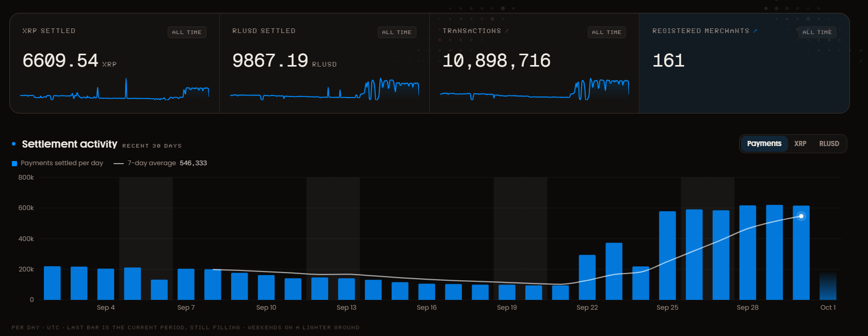Switch to the XRP tab
This screenshot has width=868, height=336.
pos(800,143)
